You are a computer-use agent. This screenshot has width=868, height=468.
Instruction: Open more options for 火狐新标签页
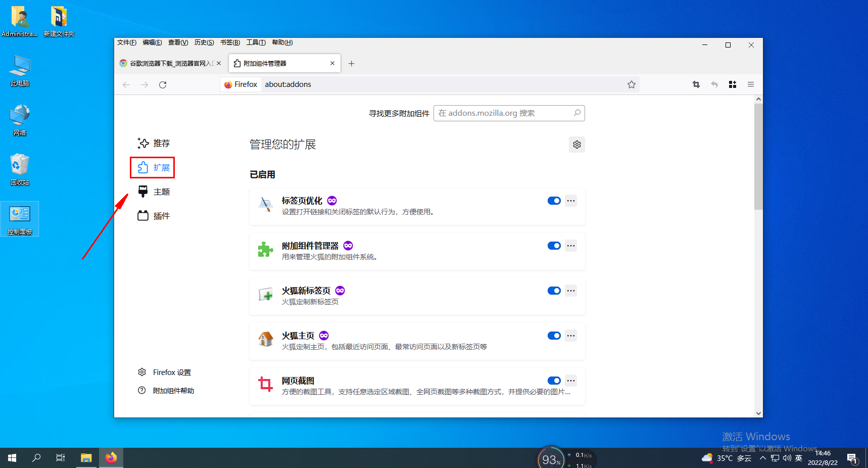pyautogui.click(x=571, y=291)
